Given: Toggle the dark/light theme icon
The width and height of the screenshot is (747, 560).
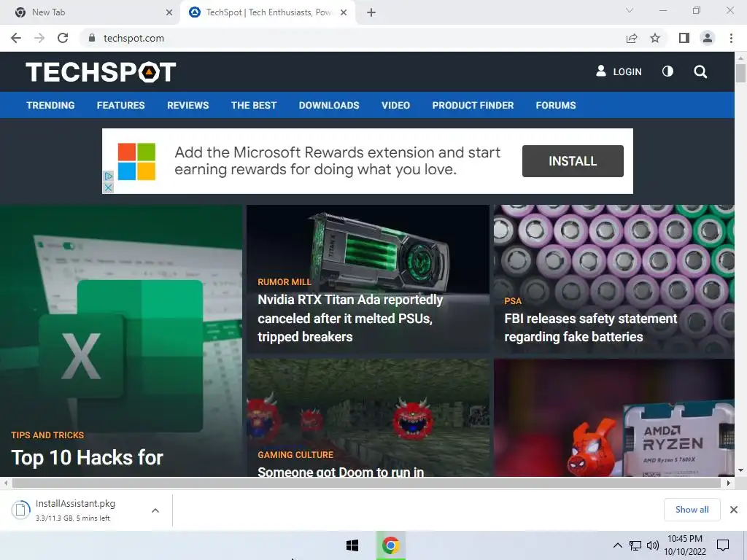Looking at the screenshot, I should click(x=667, y=71).
